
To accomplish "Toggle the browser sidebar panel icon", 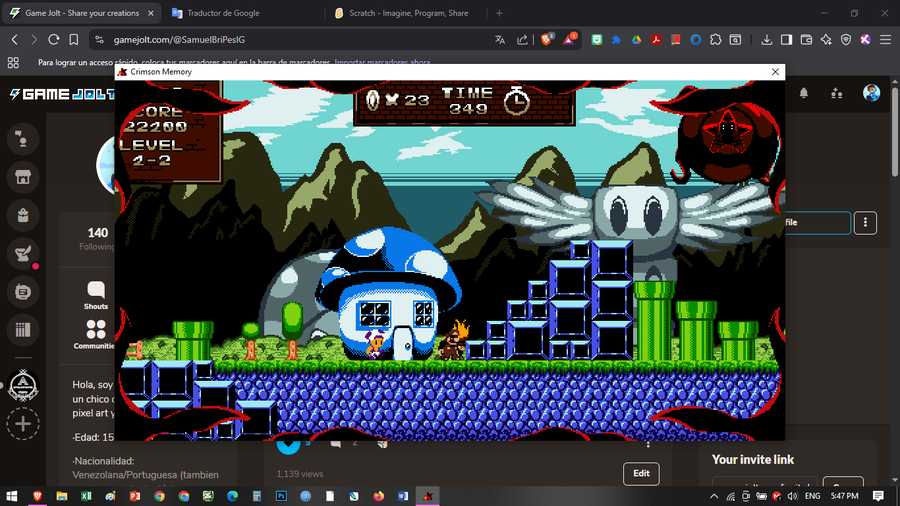I will tap(786, 40).
